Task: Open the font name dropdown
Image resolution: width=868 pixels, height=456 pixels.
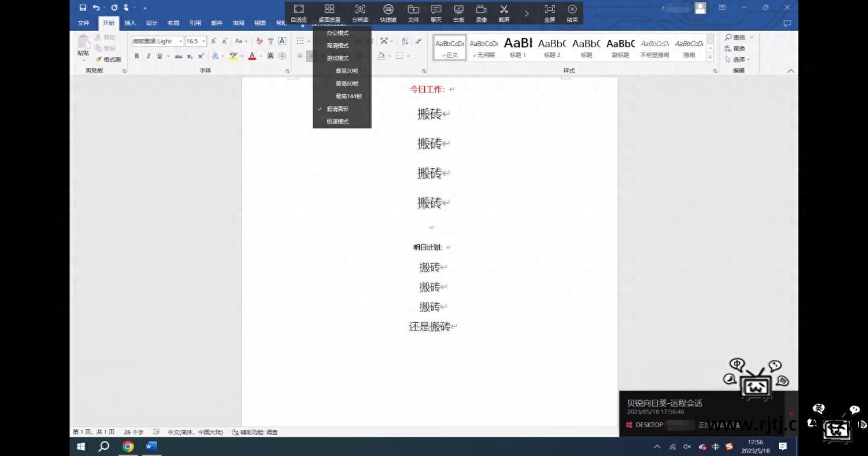Action: click(180, 41)
